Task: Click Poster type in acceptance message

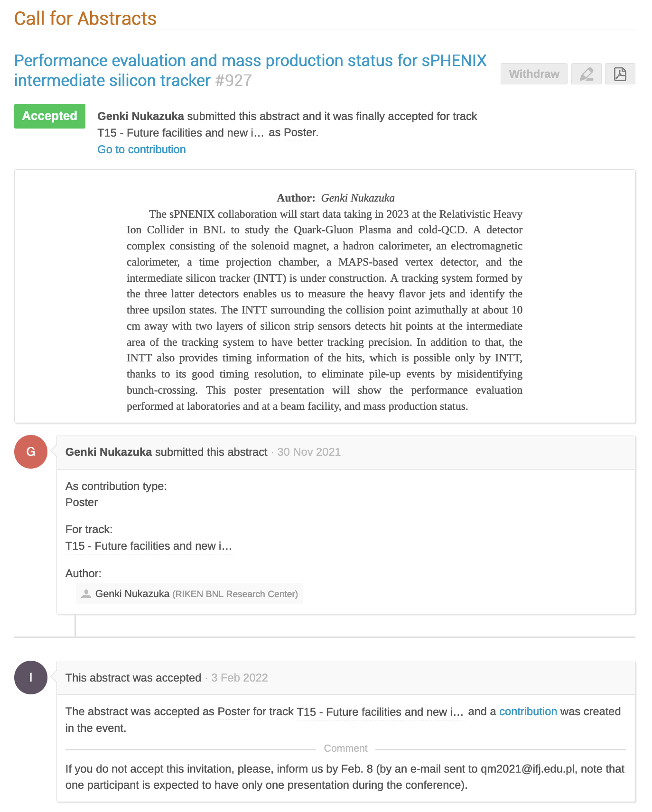Action: (233, 711)
